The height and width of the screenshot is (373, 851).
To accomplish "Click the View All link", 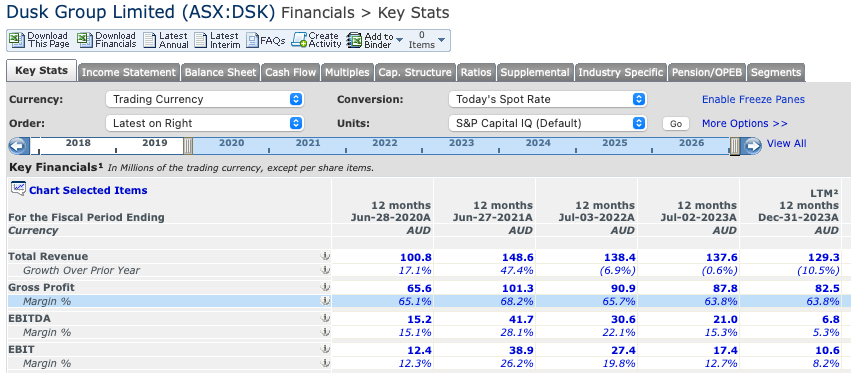I will (786, 143).
